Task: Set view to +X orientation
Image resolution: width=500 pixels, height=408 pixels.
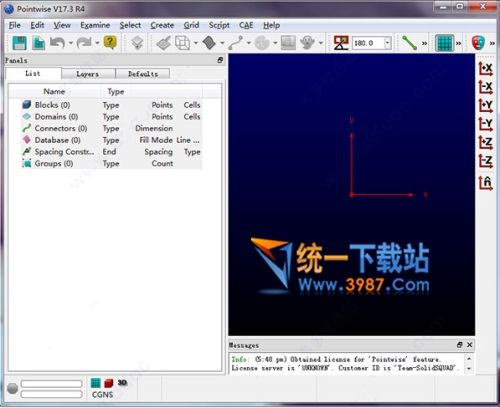Action: point(486,68)
